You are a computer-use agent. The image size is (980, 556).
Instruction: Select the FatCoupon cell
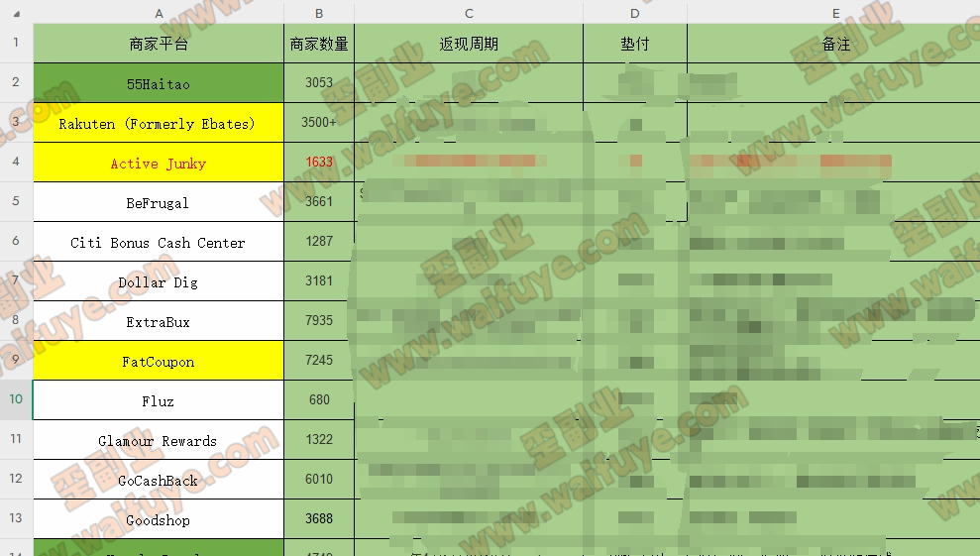click(159, 361)
